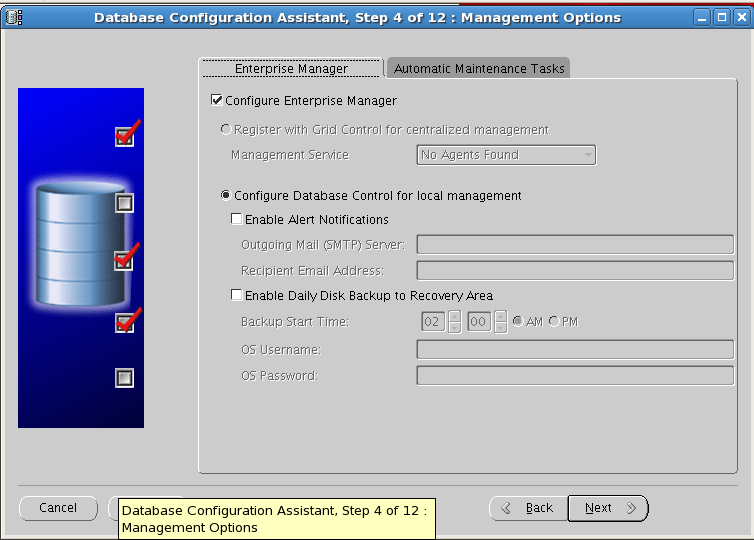Click the 'Backup Start Time:' label
754x540 pixels.
295,322
